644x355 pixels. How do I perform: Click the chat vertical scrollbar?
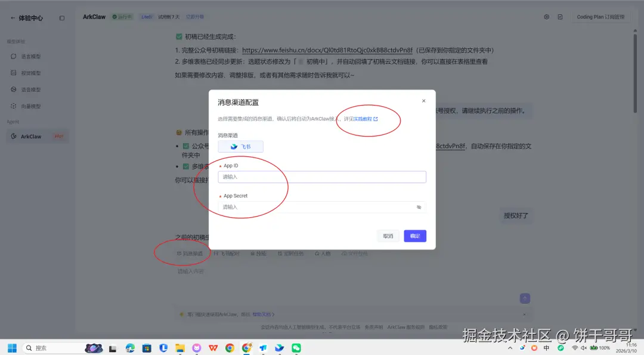(x=636, y=74)
